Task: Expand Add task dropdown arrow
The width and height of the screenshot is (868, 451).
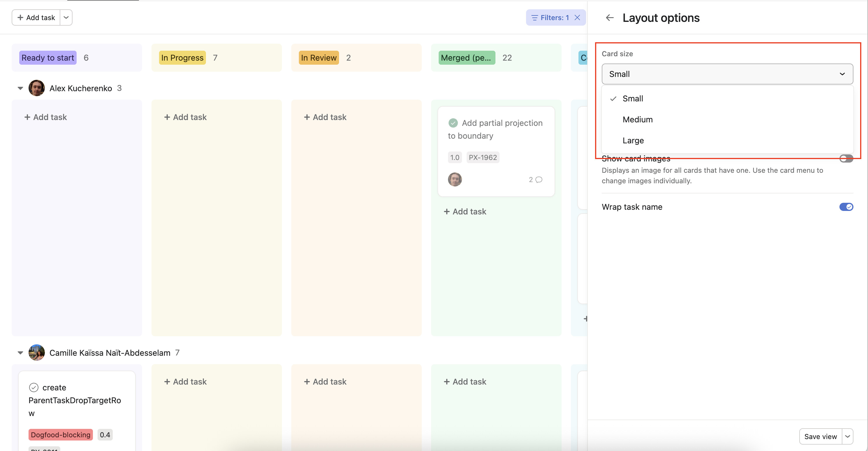Action: pyautogui.click(x=66, y=17)
